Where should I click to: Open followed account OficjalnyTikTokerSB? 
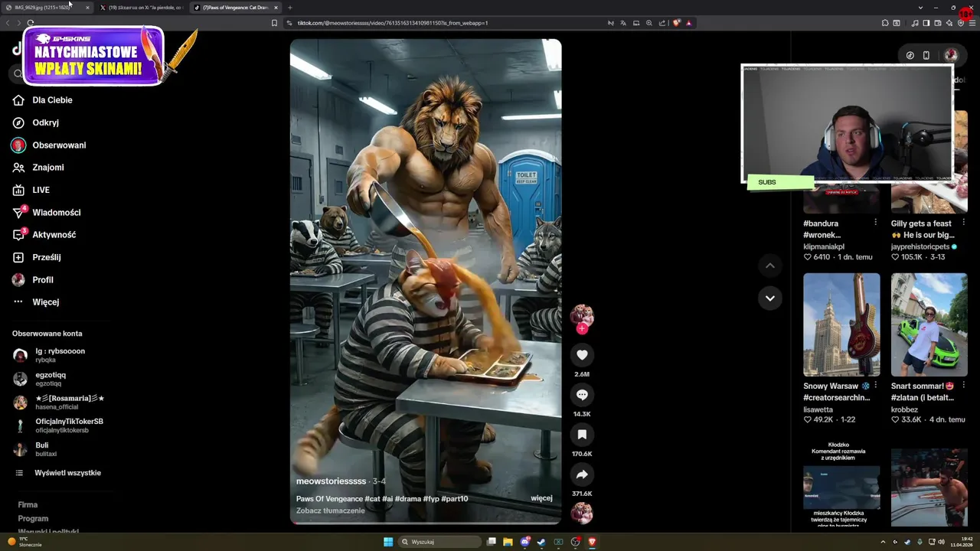click(x=58, y=425)
